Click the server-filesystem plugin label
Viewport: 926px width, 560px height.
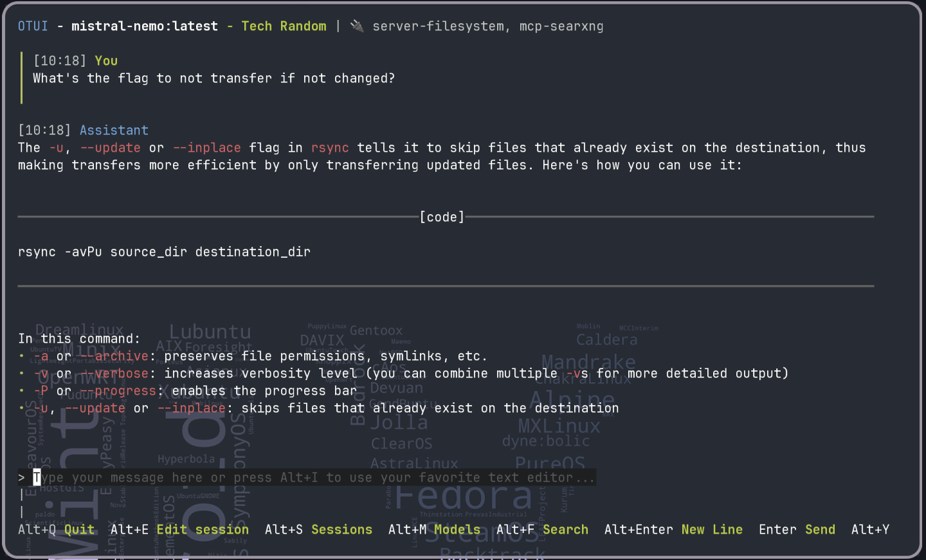pos(438,26)
